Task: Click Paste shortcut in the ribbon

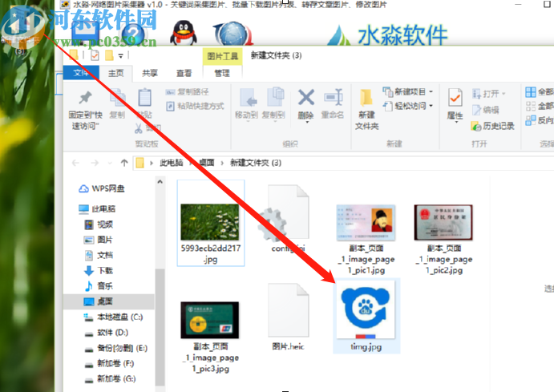Action: click(195, 106)
